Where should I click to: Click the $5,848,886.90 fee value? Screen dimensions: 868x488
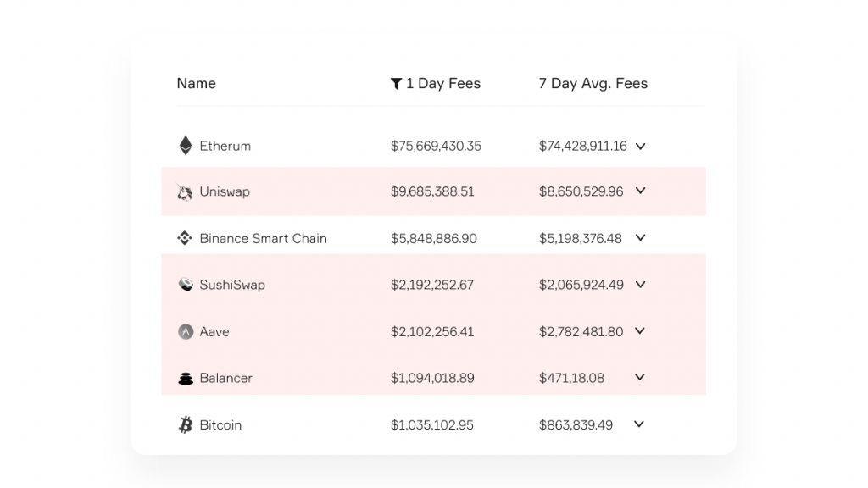(434, 238)
